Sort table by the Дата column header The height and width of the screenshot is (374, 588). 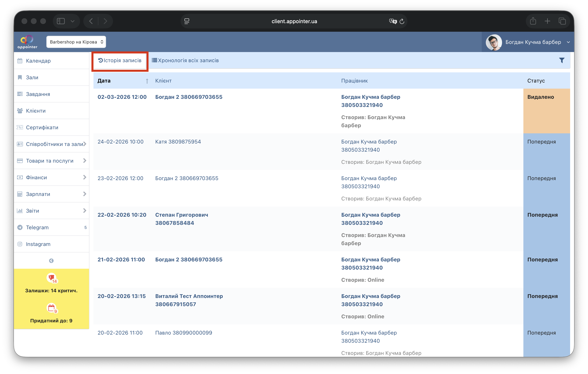(x=104, y=81)
